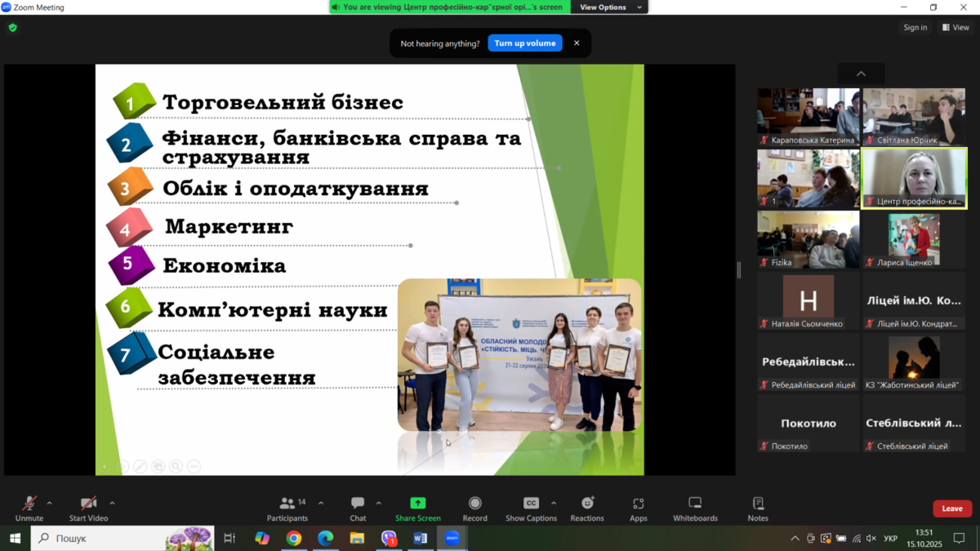Open the Notes panel
This screenshot has width=980, height=551.
click(x=758, y=508)
